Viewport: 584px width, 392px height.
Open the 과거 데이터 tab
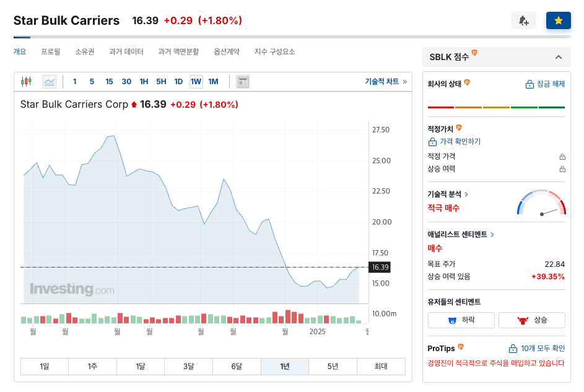[126, 52]
